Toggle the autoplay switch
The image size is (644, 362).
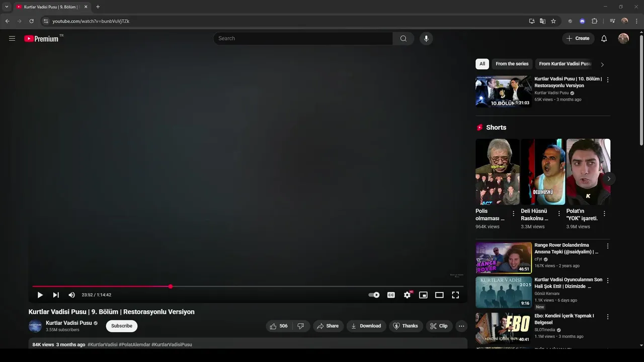tap(374, 295)
